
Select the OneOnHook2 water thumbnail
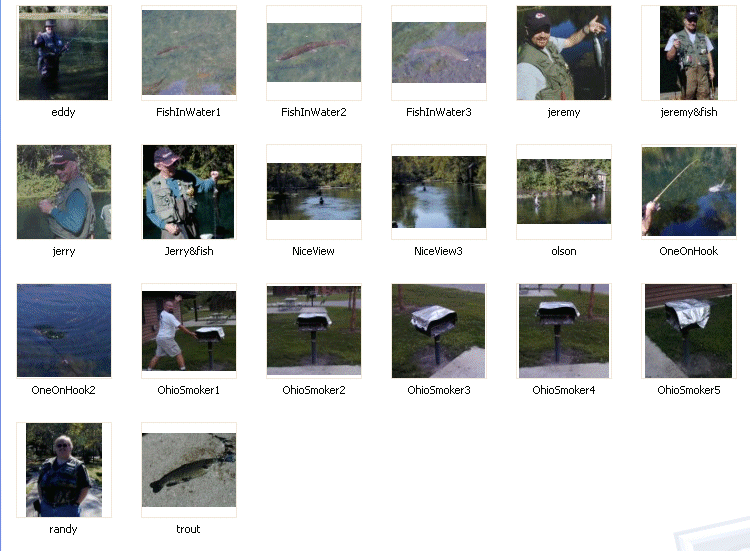(x=64, y=331)
